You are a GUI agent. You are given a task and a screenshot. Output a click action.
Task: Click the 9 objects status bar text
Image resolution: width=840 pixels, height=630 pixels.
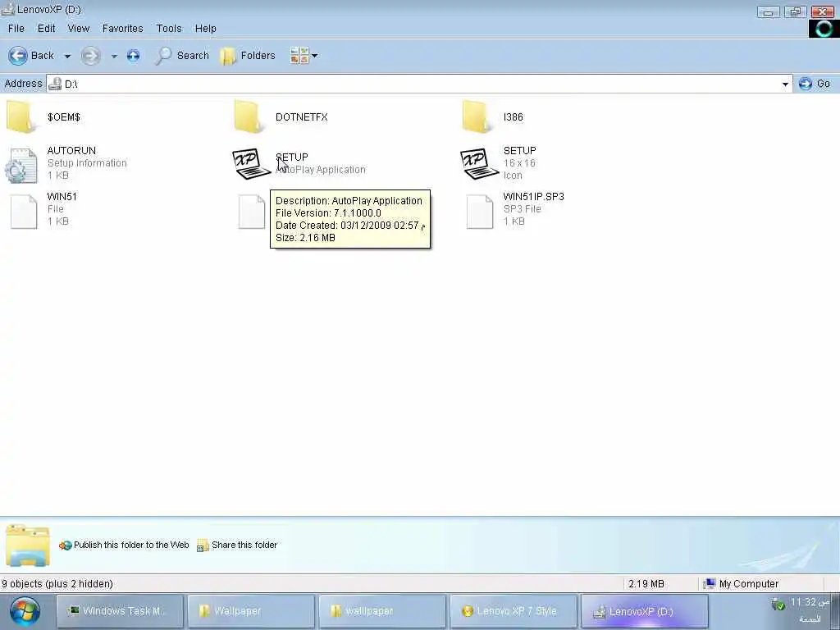pyautogui.click(x=57, y=584)
